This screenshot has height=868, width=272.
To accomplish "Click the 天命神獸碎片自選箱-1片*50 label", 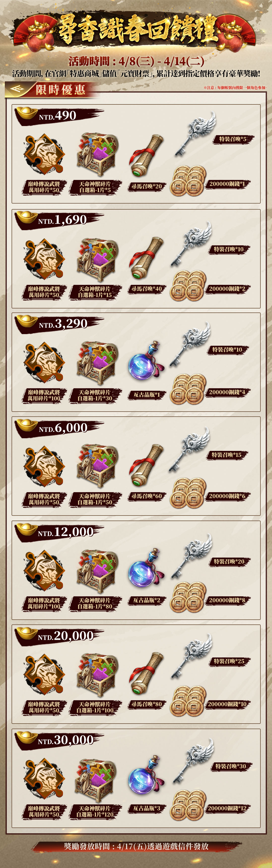I will 94,499.
